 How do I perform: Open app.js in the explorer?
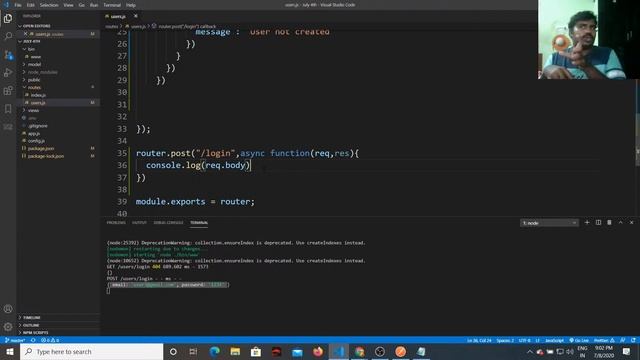click(59, 133)
